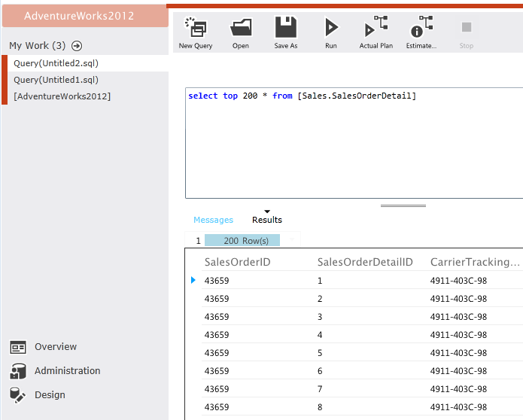The height and width of the screenshot is (420, 523).
Task: Click inside the SQL query editor
Action: (x=354, y=144)
